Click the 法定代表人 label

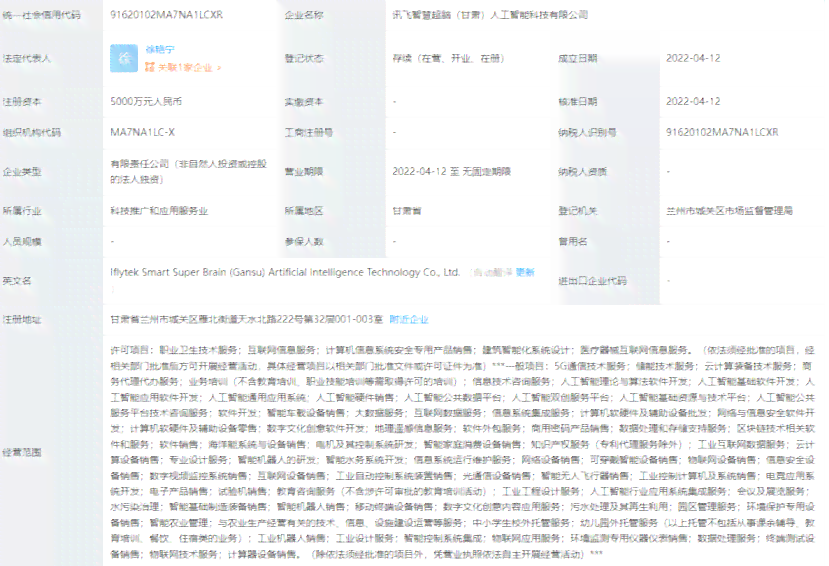click(26, 58)
